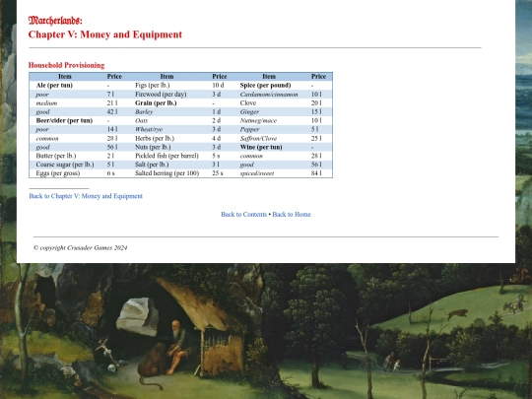Click the Butter (per lb.) row

56,156
